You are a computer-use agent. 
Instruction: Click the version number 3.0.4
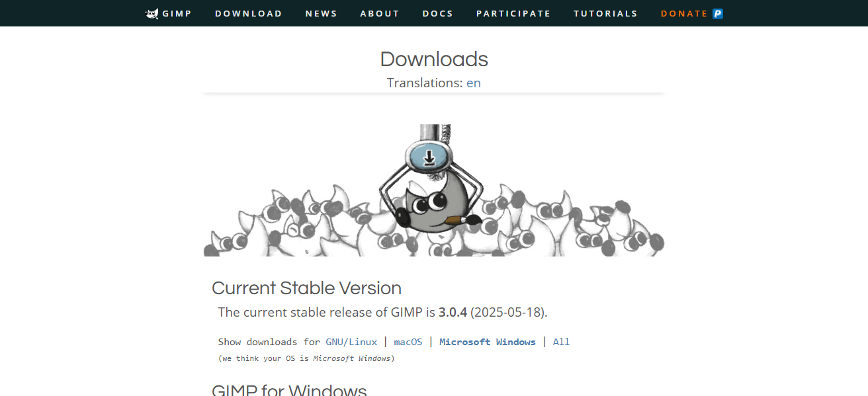click(453, 312)
